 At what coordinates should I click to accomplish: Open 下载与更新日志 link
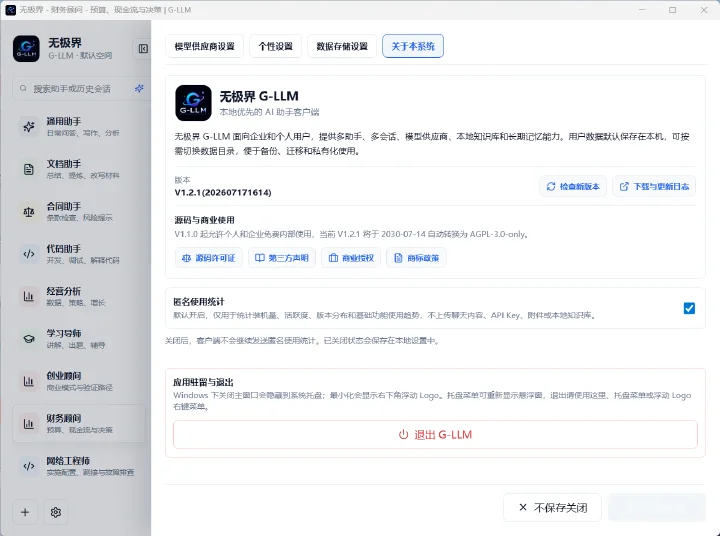pyautogui.click(x=654, y=186)
